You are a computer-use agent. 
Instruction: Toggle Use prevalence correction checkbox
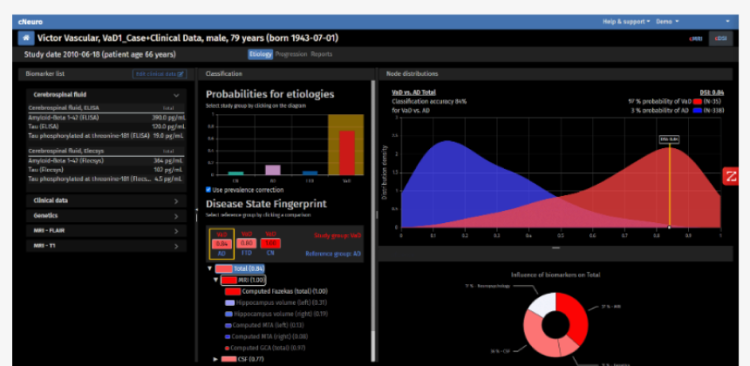pyautogui.click(x=209, y=190)
